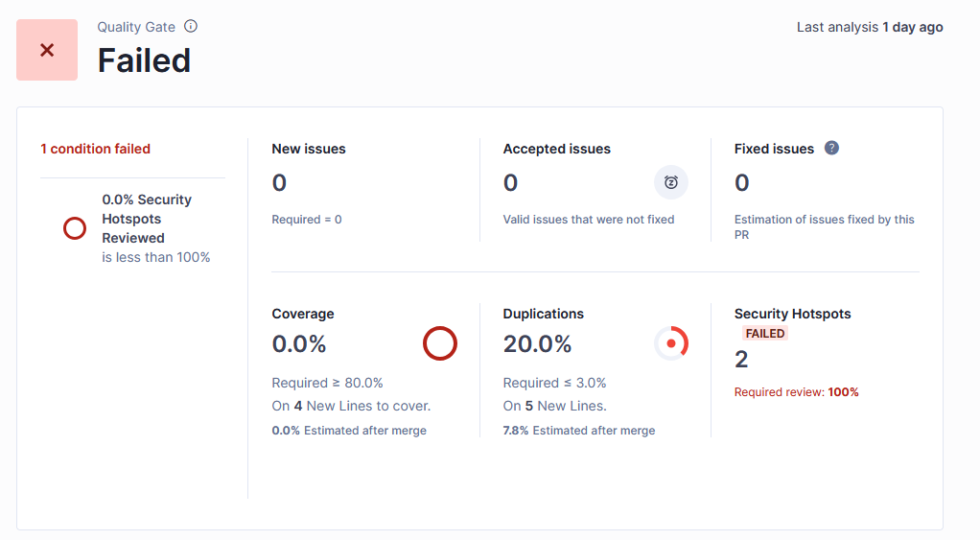Click the 1 condition failed heading

tap(95, 149)
